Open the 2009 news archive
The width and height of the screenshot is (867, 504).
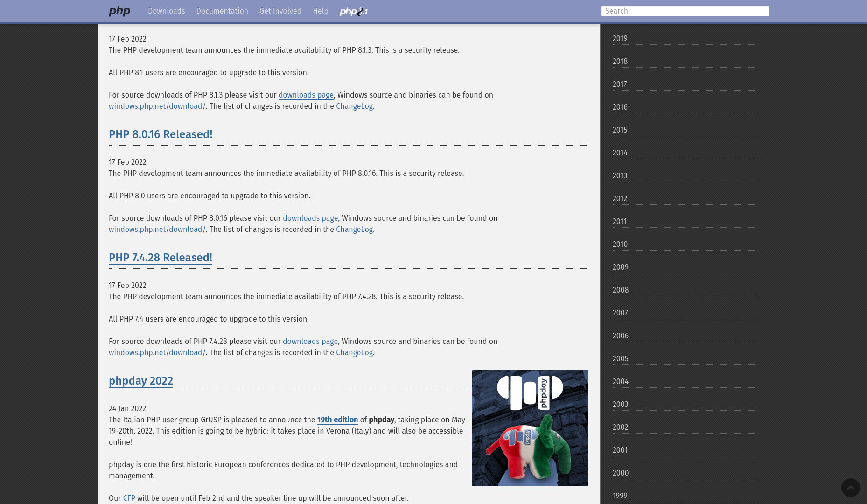(685, 267)
